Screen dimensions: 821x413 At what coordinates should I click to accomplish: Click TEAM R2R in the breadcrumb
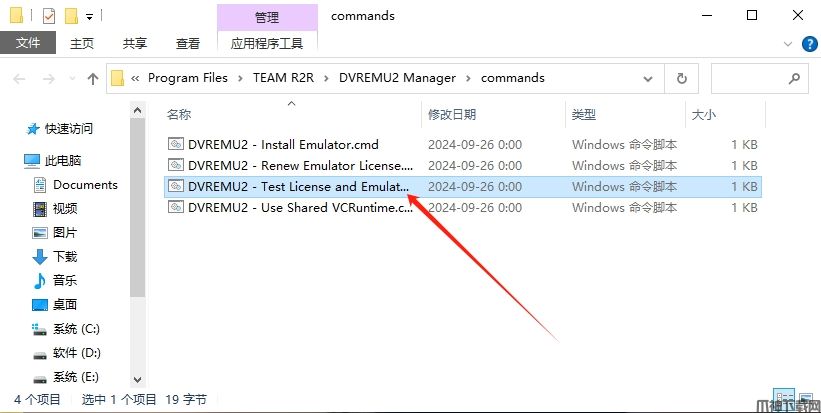[283, 78]
